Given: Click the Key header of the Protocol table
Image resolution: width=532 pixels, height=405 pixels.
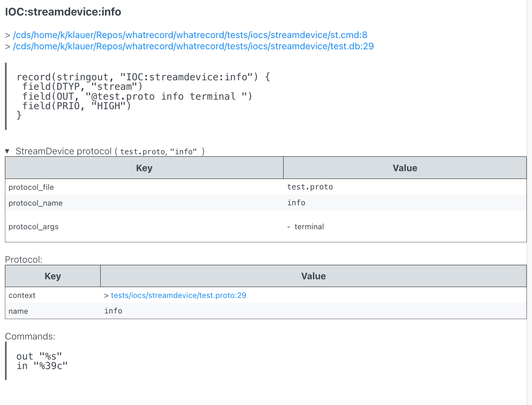Looking at the screenshot, I should point(53,276).
